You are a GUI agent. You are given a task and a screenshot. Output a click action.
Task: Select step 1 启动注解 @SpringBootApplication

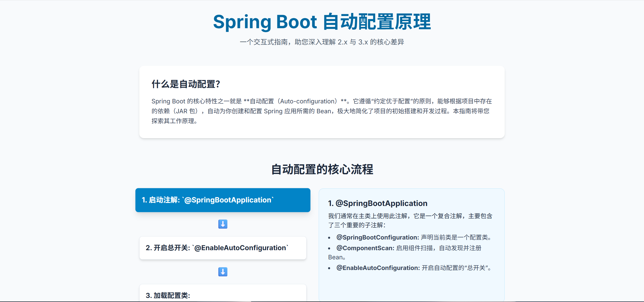pyautogui.click(x=223, y=200)
